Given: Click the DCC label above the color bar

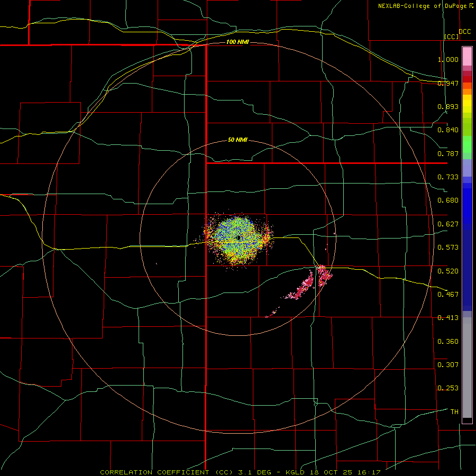Looking at the screenshot, I should pos(464,32).
